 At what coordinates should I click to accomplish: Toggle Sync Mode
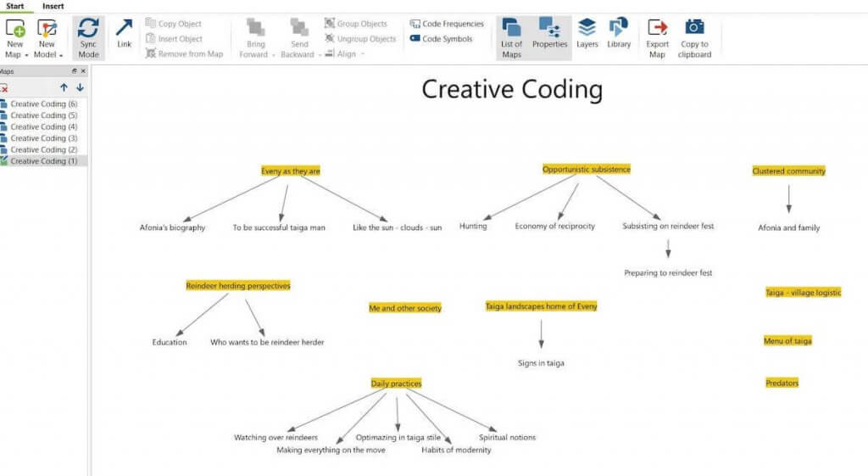tap(88, 37)
